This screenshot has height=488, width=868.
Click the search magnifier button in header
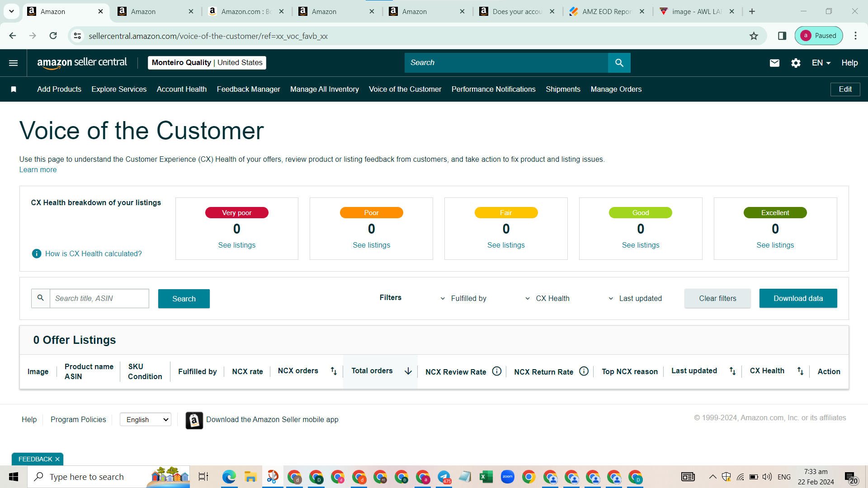tap(619, 63)
